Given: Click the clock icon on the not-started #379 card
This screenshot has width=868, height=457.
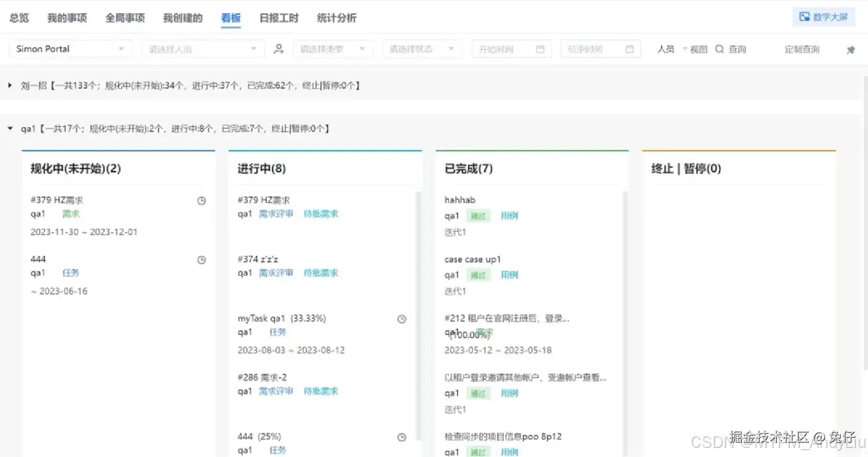Looking at the screenshot, I should click(201, 201).
